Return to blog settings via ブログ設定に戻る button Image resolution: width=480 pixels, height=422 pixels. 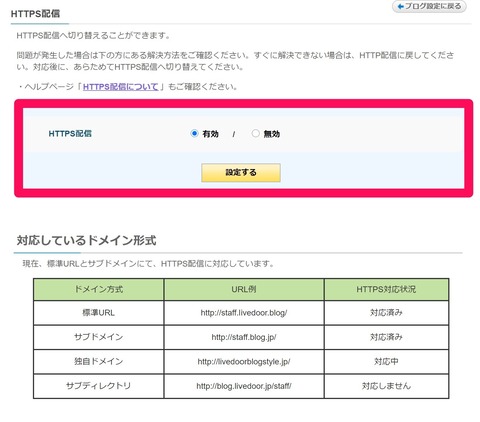pyautogui.click(x=429, y=6)
